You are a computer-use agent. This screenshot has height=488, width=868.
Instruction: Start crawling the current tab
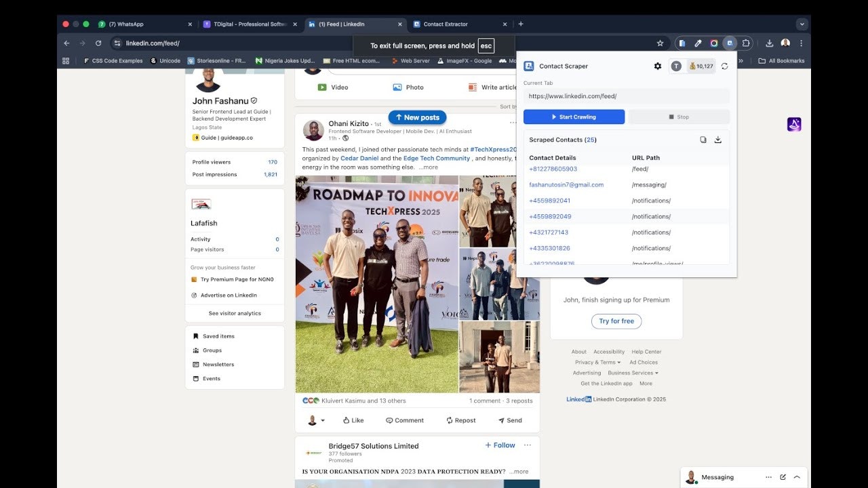point(574,117)
